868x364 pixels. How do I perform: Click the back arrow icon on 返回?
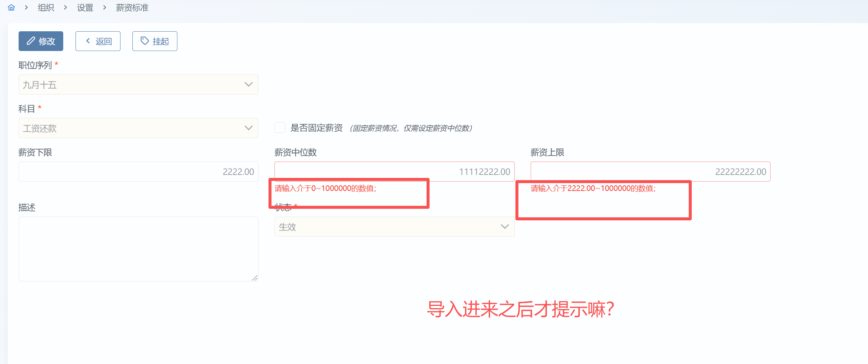[x=88, y=41]
